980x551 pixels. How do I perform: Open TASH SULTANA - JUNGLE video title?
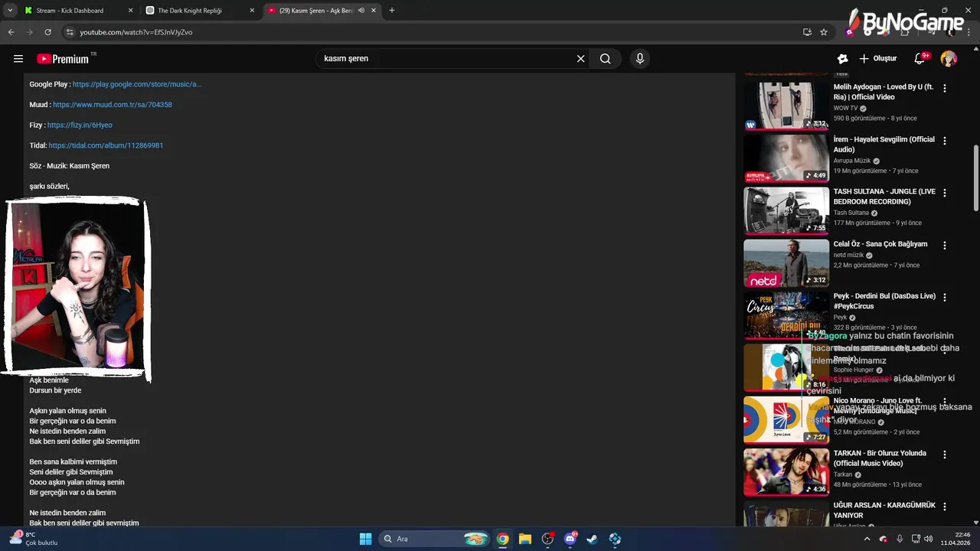coord(884,197)
